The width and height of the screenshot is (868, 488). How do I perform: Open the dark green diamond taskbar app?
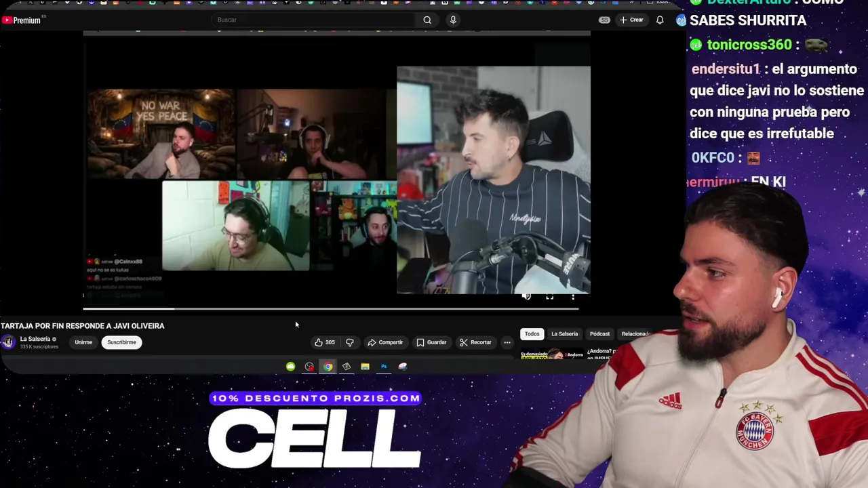coord(347,367)
